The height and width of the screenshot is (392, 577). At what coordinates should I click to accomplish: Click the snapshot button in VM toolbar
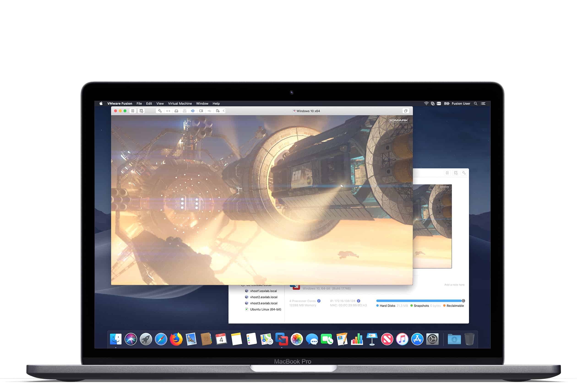141,111
